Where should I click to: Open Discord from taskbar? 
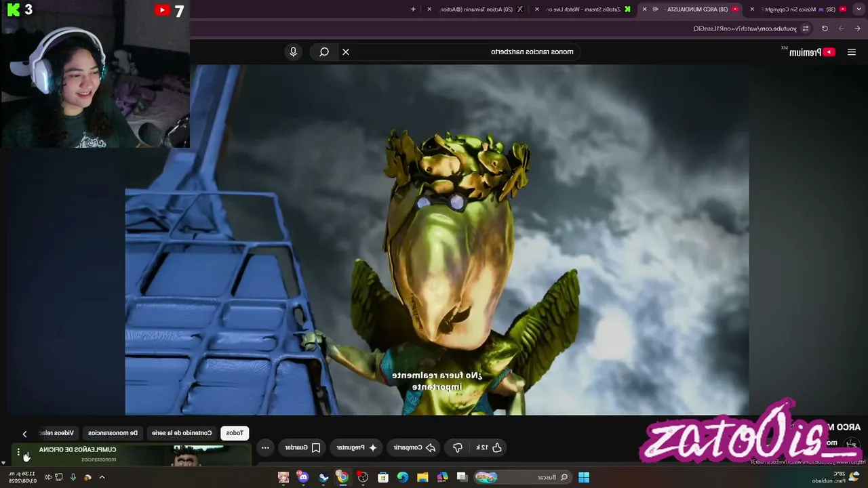303,477
